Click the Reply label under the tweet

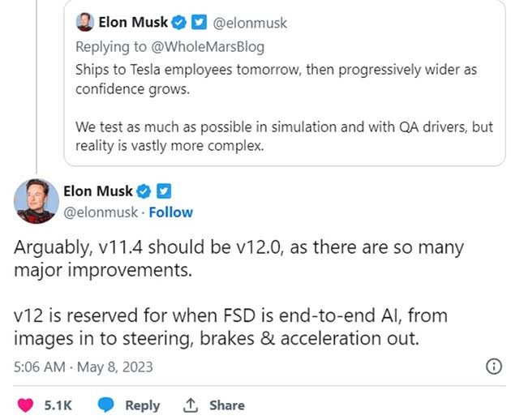click(142, 405)
